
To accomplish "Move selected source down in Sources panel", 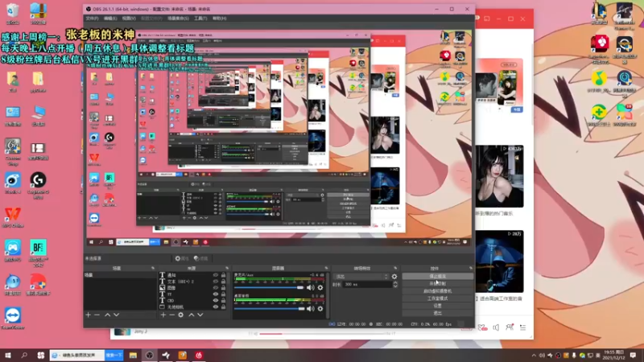I will [200, 315].
